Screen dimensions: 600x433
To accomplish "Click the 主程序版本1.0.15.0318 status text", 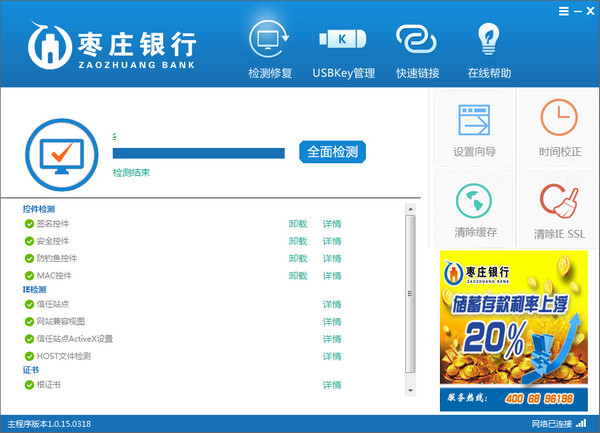I will [49, 424].
